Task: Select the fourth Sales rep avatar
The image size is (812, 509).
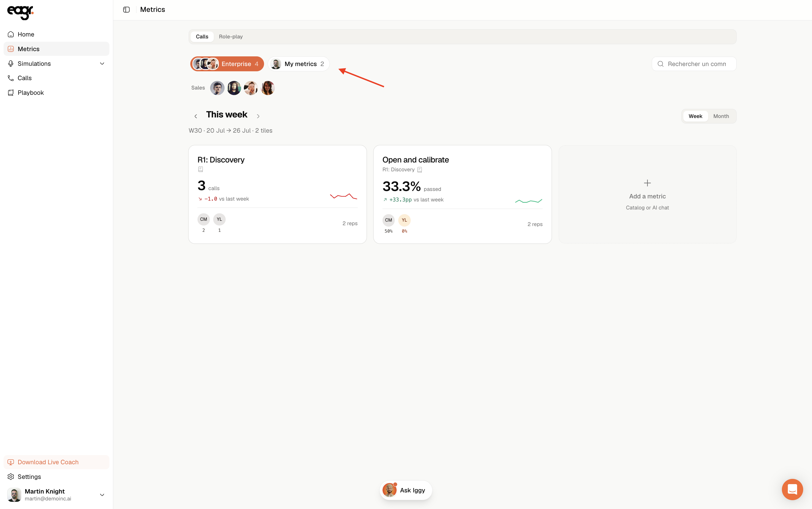Action: point(268,88)
